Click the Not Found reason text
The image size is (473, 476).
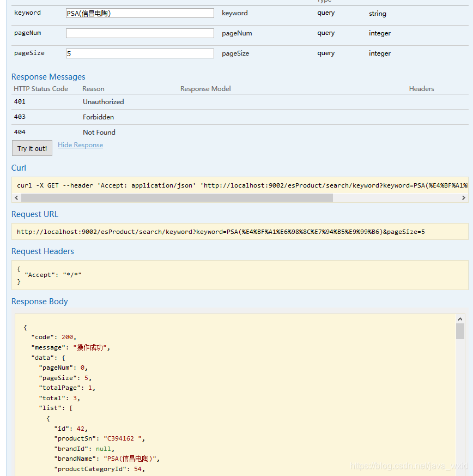pyautogui.click(x=99, y=132)
